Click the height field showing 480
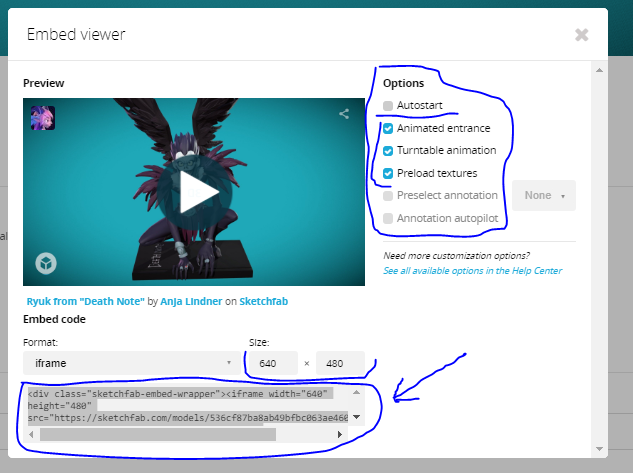 point(340,363)
